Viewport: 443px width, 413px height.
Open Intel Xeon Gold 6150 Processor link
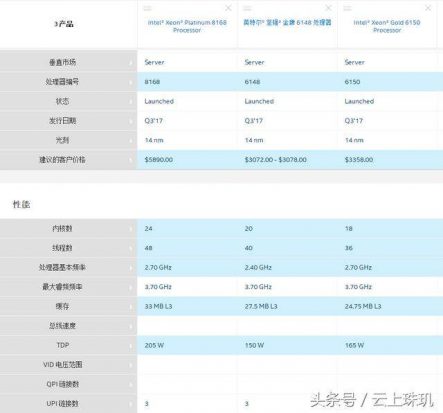tap(387, 26)
